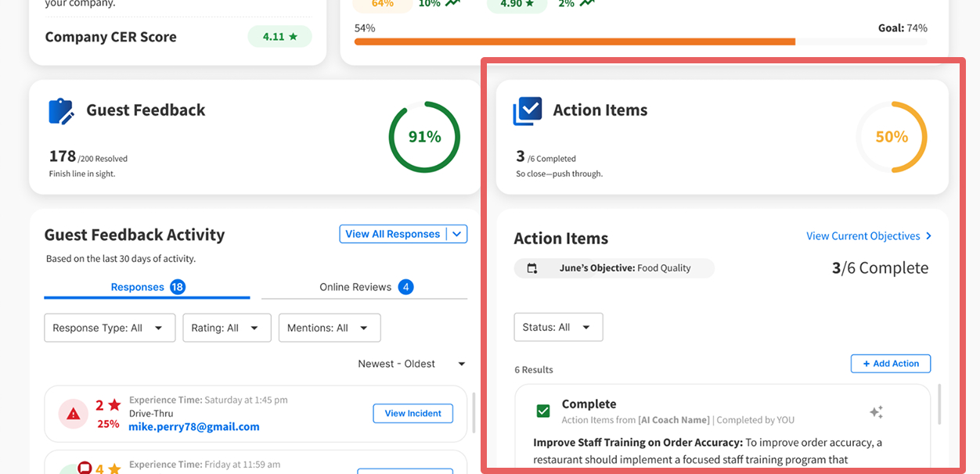Switch to the Online Reviews tab
The image size is (980, 474).
coord(365,287)
